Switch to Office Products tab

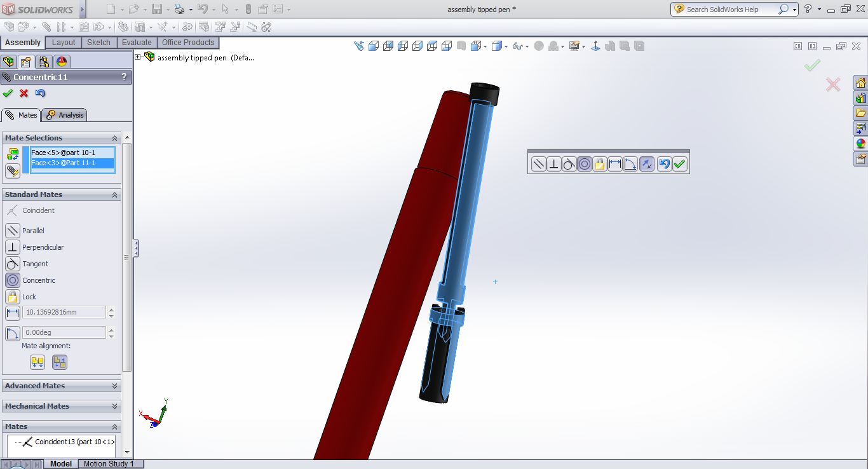(x=188, y=43)
